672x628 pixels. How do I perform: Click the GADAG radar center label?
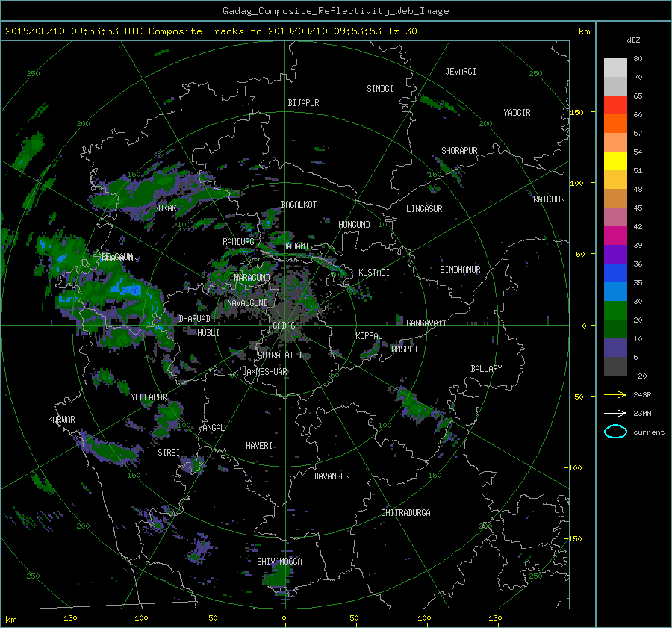284,326
